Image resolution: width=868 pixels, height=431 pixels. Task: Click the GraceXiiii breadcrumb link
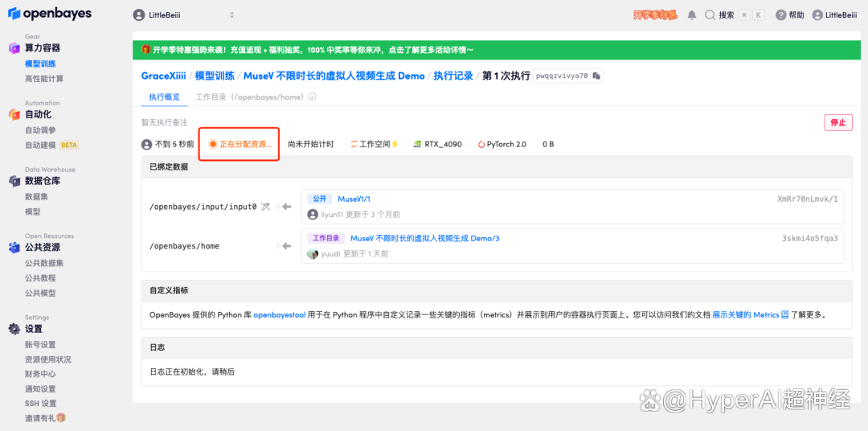tap(163, 76)
